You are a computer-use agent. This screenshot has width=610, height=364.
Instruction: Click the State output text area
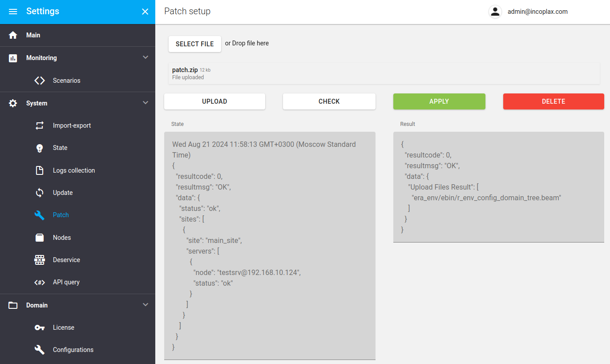[x=270, y=246]
